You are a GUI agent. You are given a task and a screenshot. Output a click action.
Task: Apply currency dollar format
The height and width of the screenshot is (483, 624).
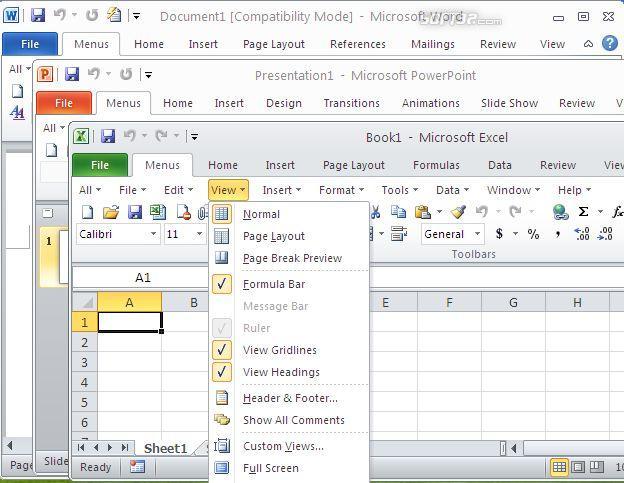click(x=499, y=234)
